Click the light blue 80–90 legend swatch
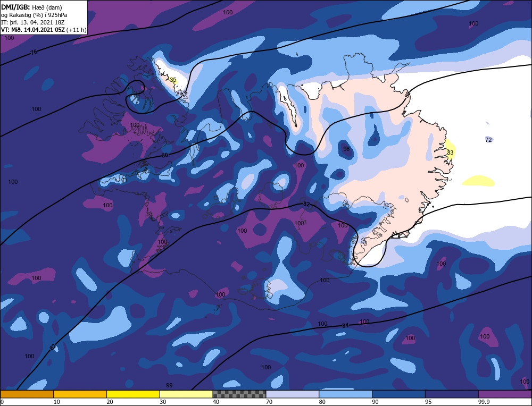The image size is (532, 406). (x=345, y=394)
